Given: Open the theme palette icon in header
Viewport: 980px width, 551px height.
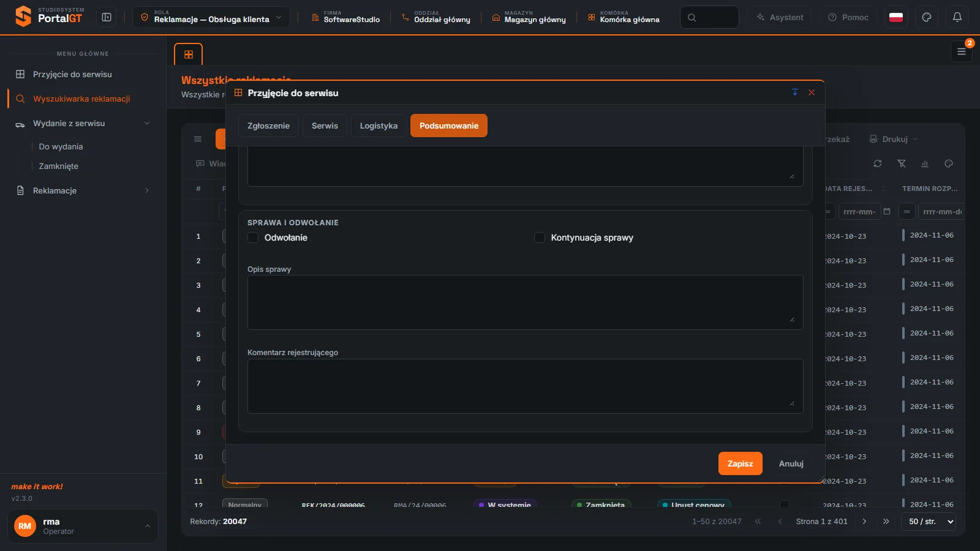Looking at the screenshot, I should 927,17.
